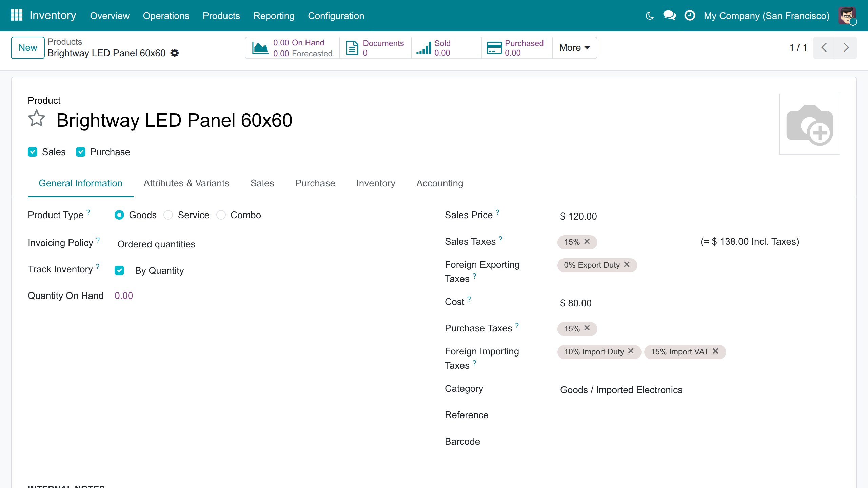Image resolution: width=868 pixels, height=488 pixels.
Task: Open the By Quantity tracking dropdown
Action: tap(159, 270)
